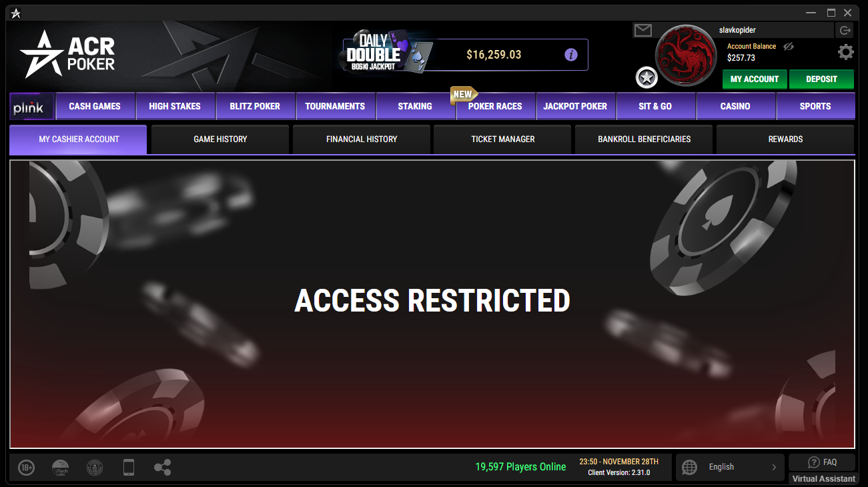Open the My Account button
Screen dimensions: 868x487
pyautogui.click(x=755, y=79)
